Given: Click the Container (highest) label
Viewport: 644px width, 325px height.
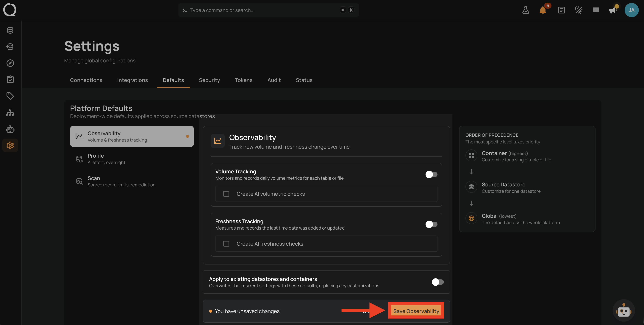Looking at the screenshot, I should [x=504, y=153].
